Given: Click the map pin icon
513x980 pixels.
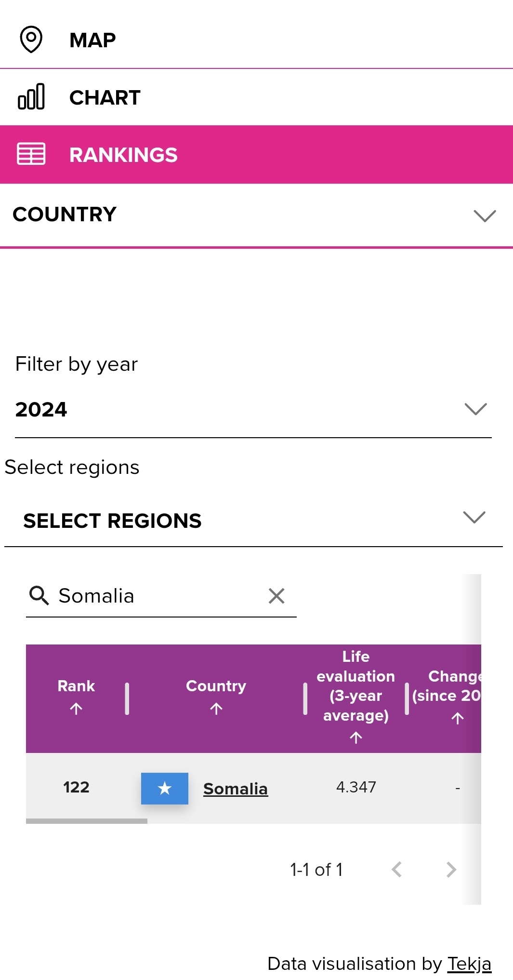Looking at the screenshot, I should coord(31,40).
